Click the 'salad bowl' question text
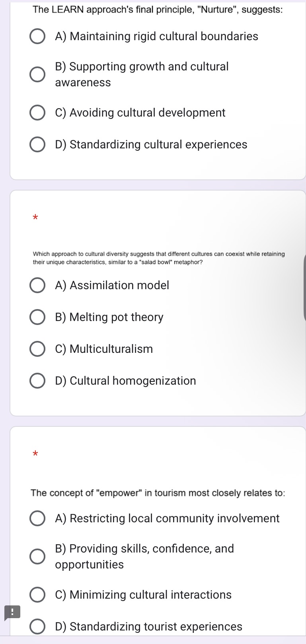The width and height of the screenshot is (306, 644). pyautogui.click(x=158, y=258)
